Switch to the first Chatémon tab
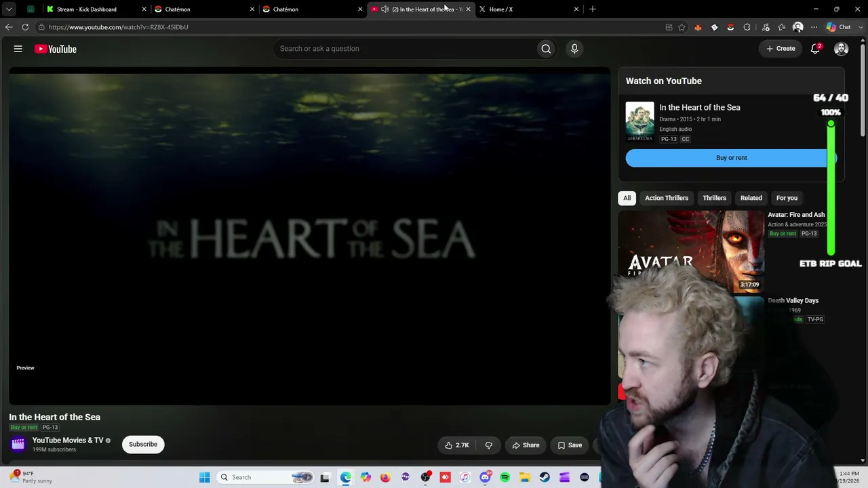 tap(204, 9)
